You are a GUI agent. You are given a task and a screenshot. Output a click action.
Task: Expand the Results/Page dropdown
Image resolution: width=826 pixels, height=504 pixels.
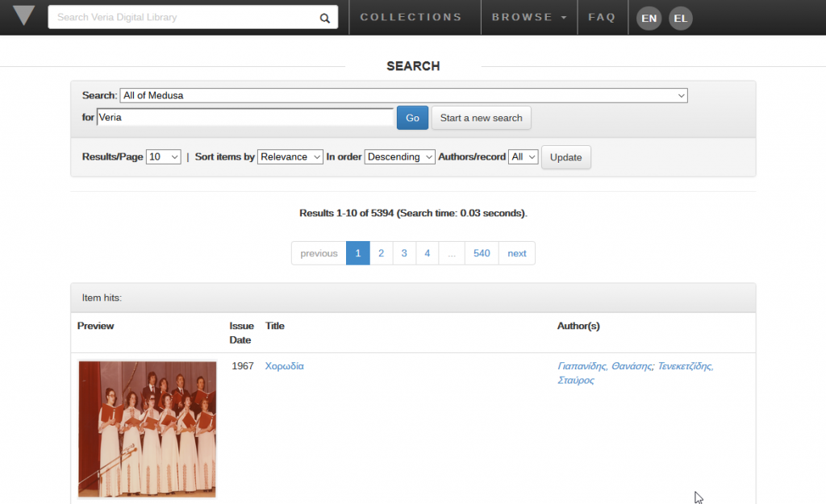point(164,157)
